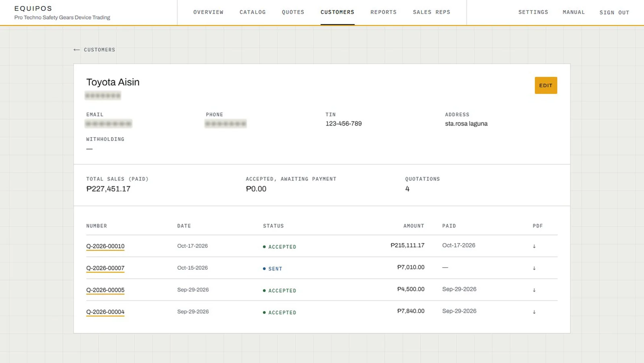Click Accepted status of Q-2026-00010
Viewport: 644px width, 363px height.
[x=280, y=247]
